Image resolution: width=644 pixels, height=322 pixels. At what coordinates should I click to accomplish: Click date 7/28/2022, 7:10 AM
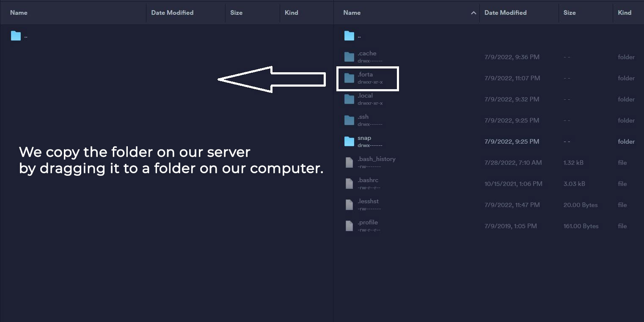tap(513, 163)
